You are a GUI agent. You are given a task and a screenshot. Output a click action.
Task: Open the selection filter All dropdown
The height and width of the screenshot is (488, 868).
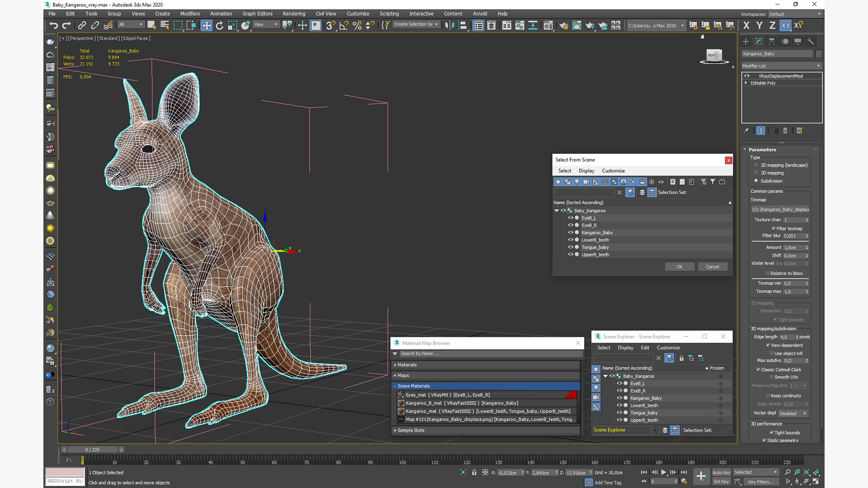[131, 24]
